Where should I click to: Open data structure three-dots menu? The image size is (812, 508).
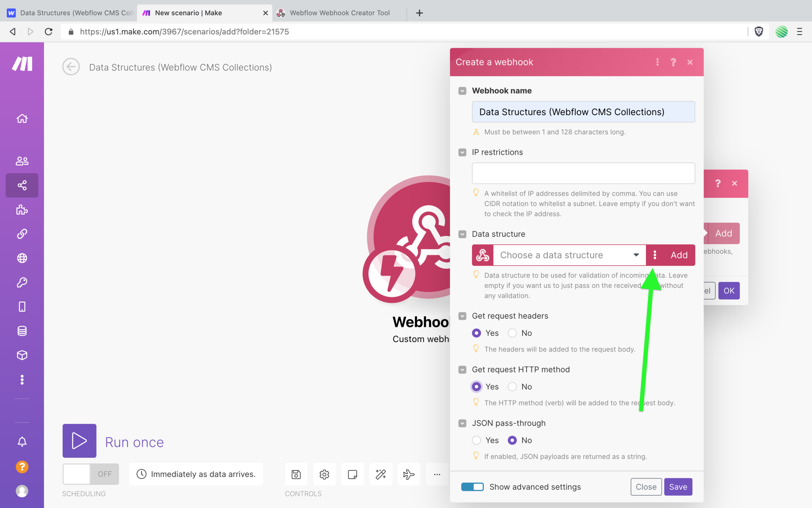tap(655, 255)
